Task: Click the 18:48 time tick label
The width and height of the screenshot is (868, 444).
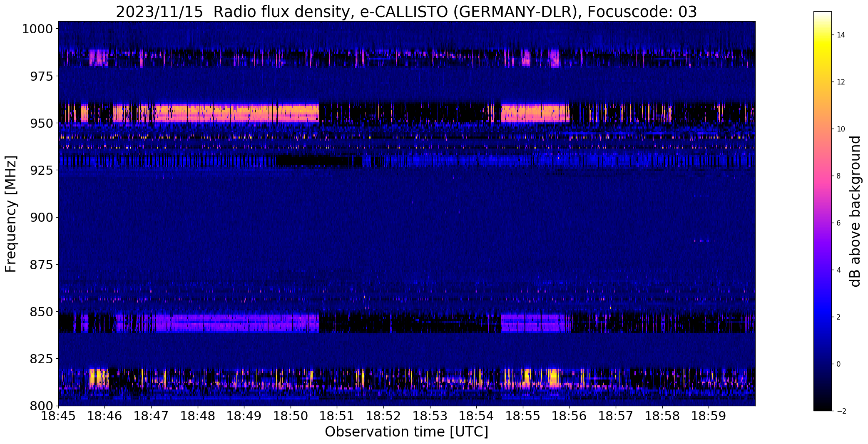Action: 198,416
